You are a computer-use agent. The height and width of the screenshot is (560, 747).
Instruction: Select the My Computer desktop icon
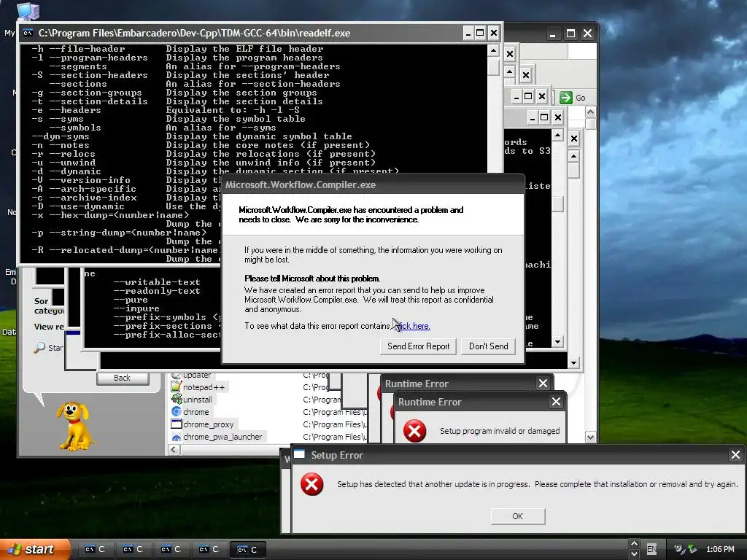click(x=27, y=10)
